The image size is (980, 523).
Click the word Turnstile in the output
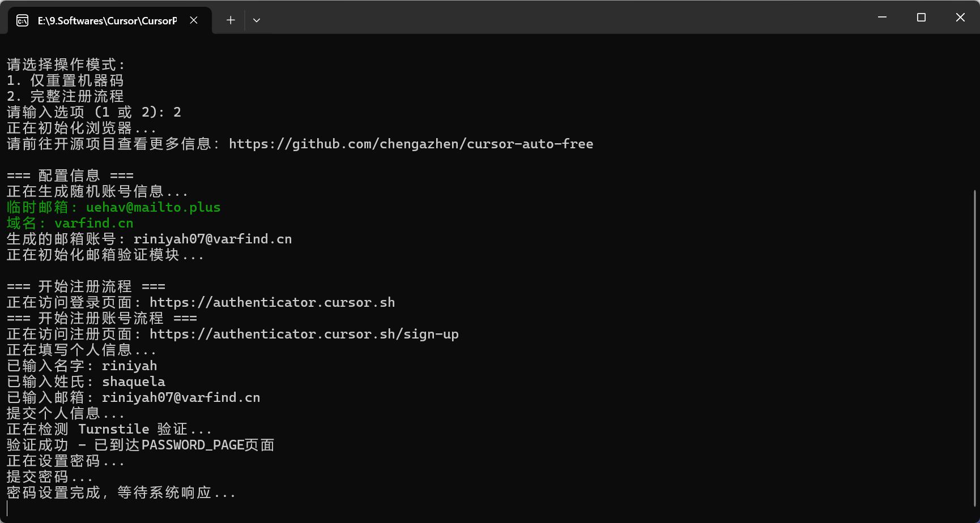[113, 430]
